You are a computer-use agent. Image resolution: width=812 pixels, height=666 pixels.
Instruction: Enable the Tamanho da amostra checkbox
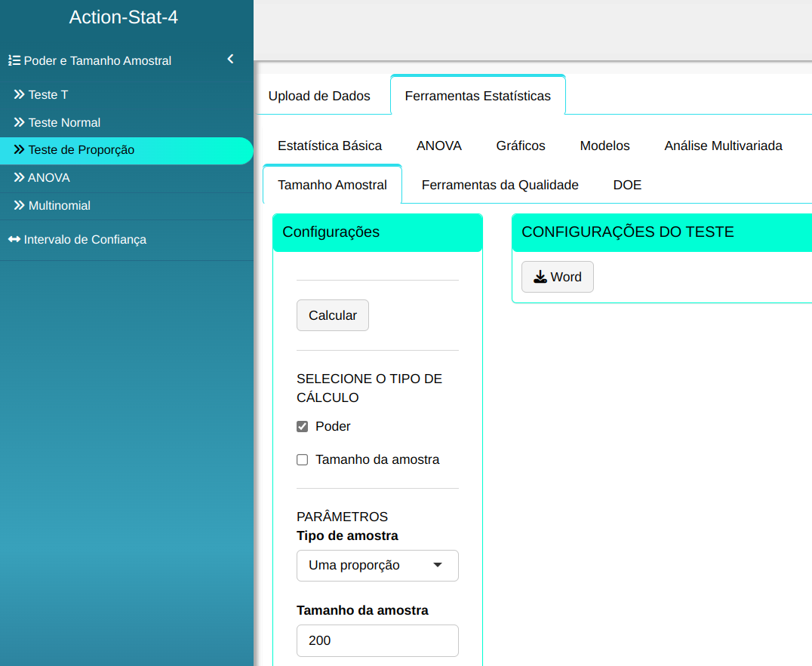(303, 460)
